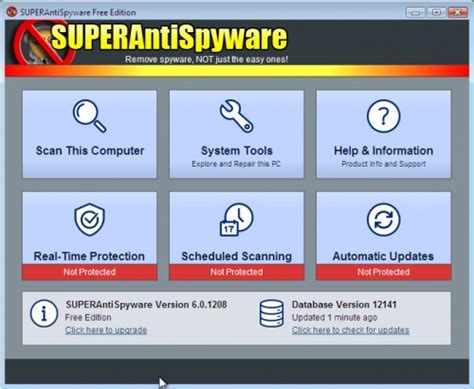
Task: Follow the Click here to upgrade link
Action: (106, 330)
